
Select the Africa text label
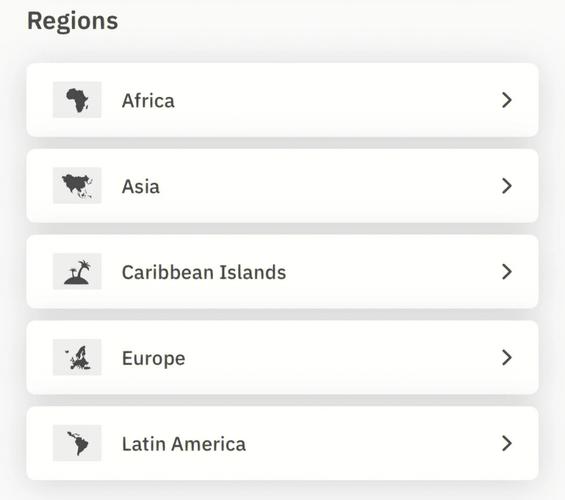148,101
